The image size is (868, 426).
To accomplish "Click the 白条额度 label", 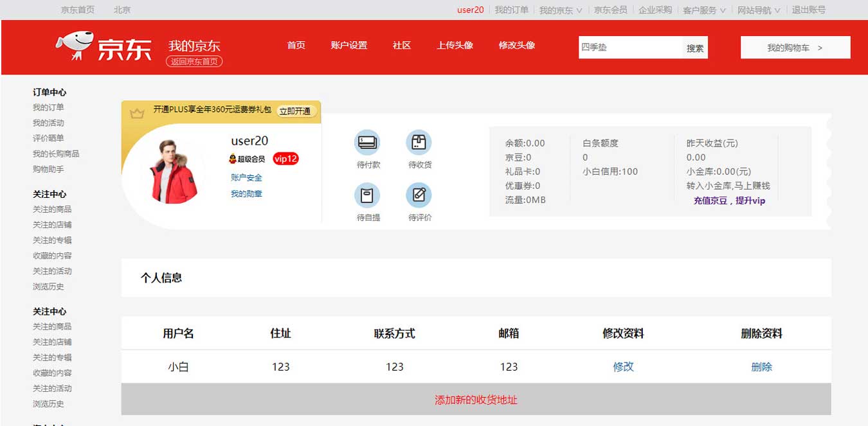I will click(601, 143).
